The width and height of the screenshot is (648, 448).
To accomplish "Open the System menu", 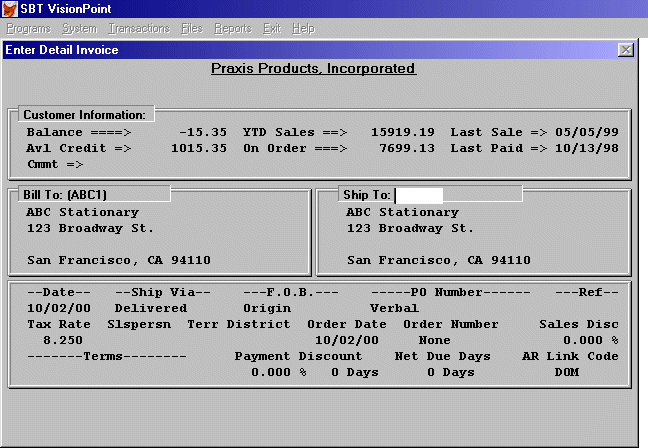I will point(80,29).
